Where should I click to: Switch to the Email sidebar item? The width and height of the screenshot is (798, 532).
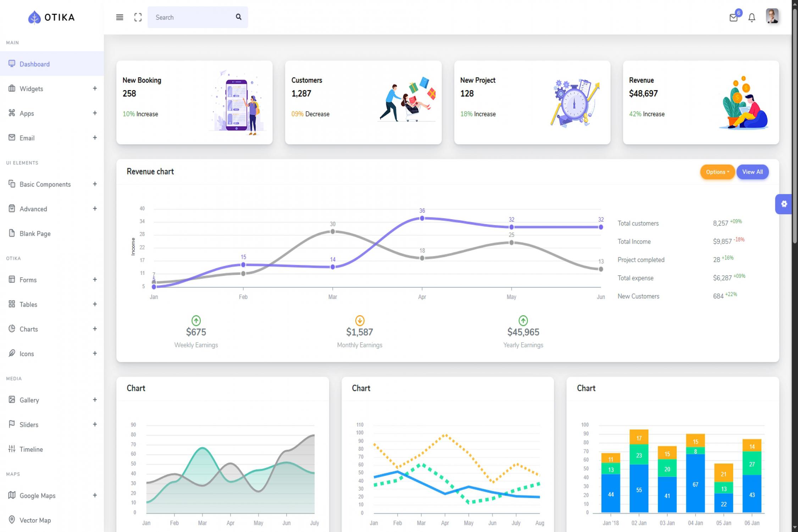[x=27, y=138]
